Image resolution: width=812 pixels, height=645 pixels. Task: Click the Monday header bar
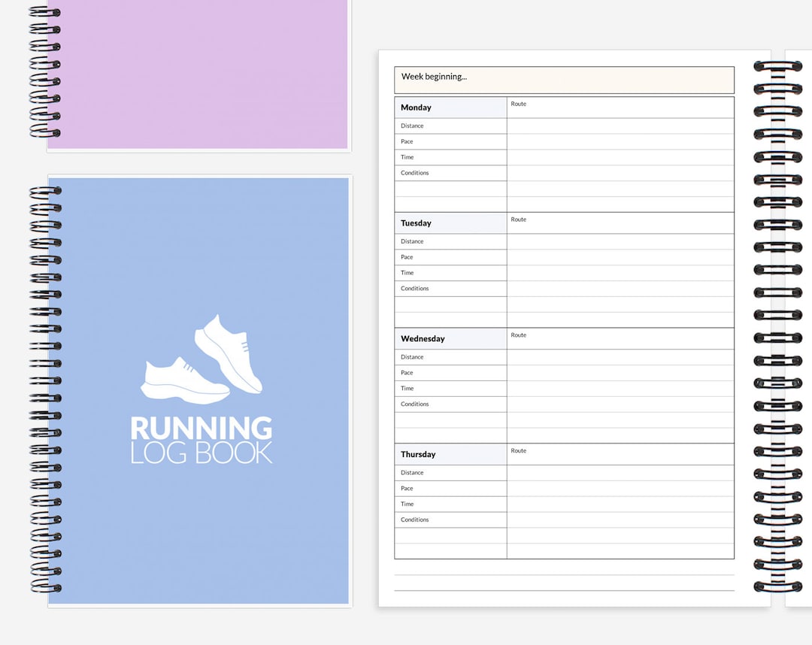coord(450,107)
